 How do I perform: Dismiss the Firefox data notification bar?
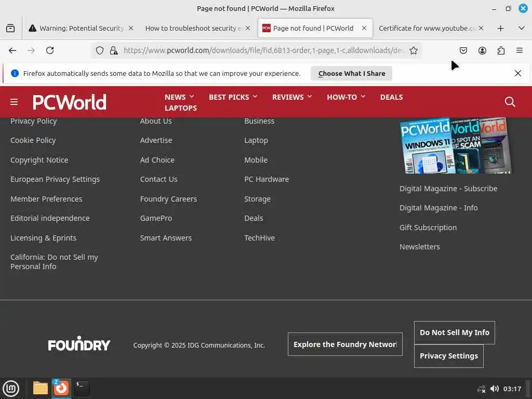point(518,73)
